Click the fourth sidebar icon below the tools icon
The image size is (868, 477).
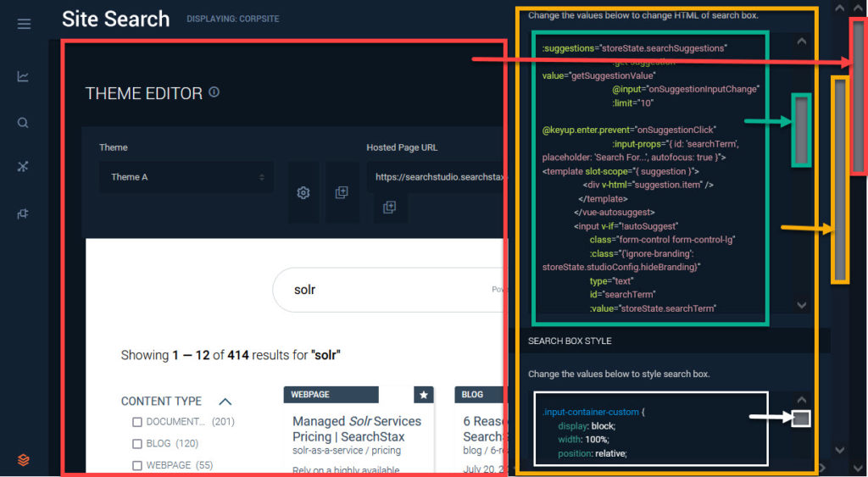click(x=23, y=214)
